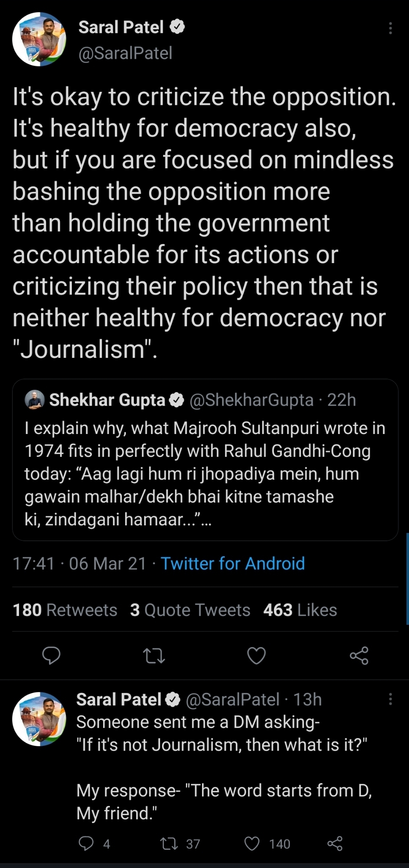Share the DM follow-up reply tweet

pyautogui.click(x=335, y=843)
